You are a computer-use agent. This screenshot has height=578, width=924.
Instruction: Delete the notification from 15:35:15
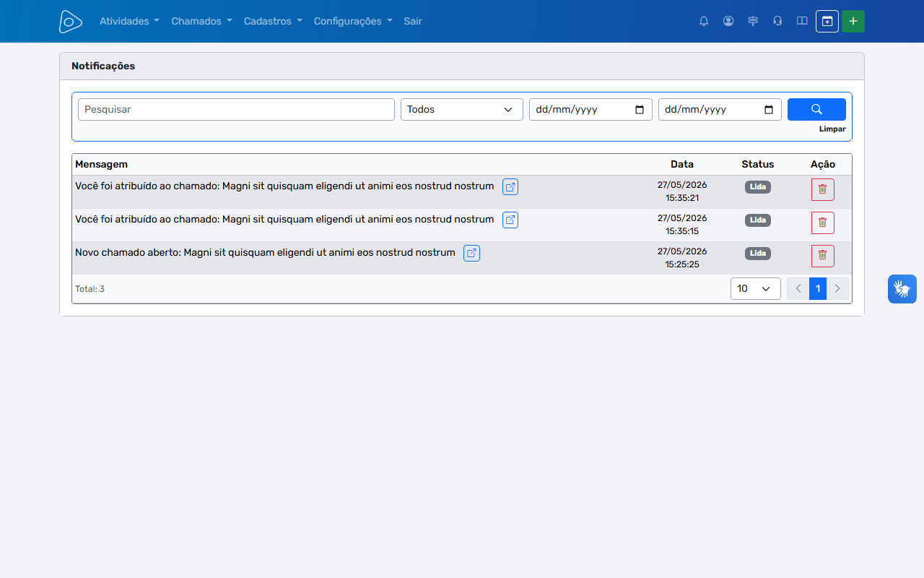tap(822, 223)
